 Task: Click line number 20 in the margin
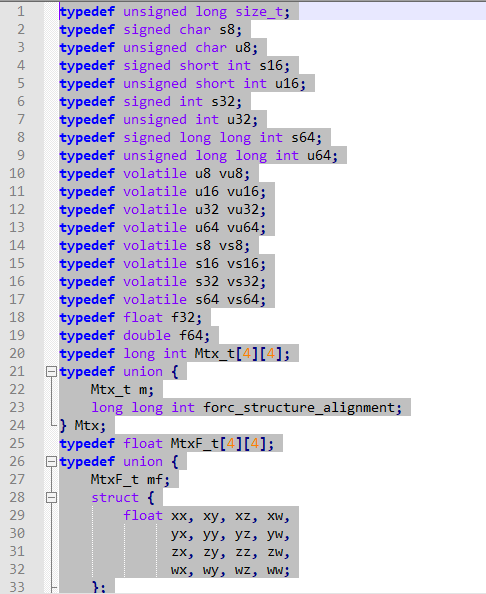[17, 353]
